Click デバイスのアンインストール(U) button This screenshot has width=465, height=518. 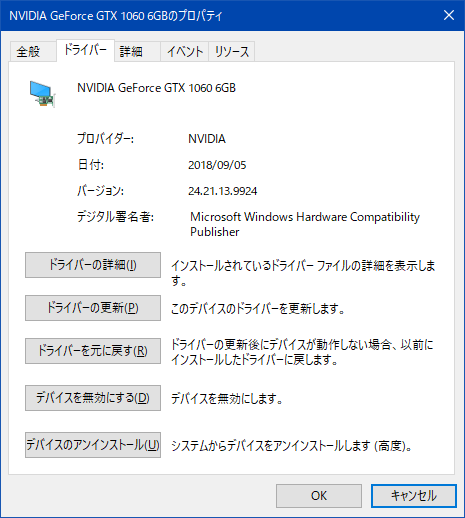93,445
